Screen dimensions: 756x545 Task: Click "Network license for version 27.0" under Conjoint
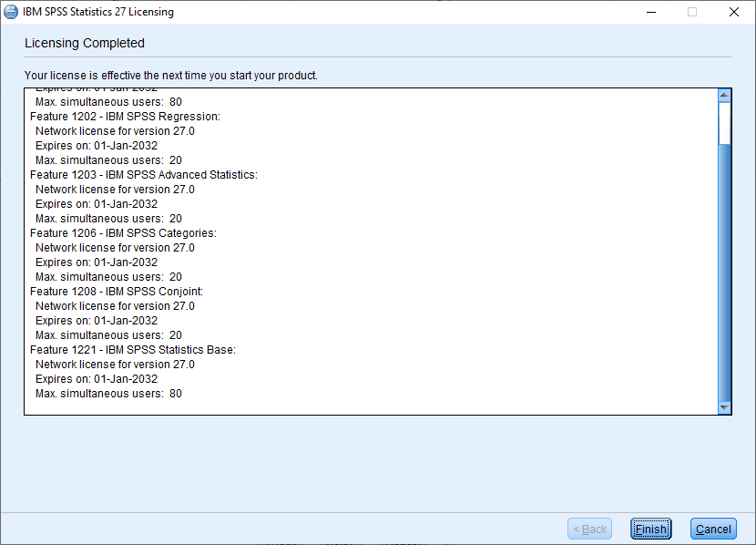pos(115,306)
